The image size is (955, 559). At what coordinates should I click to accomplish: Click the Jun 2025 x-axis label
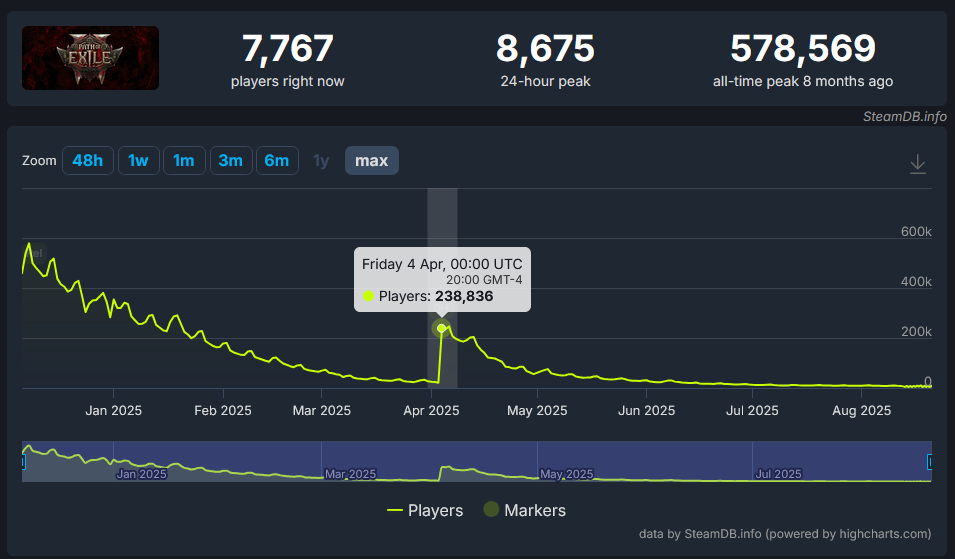point(646,411)
